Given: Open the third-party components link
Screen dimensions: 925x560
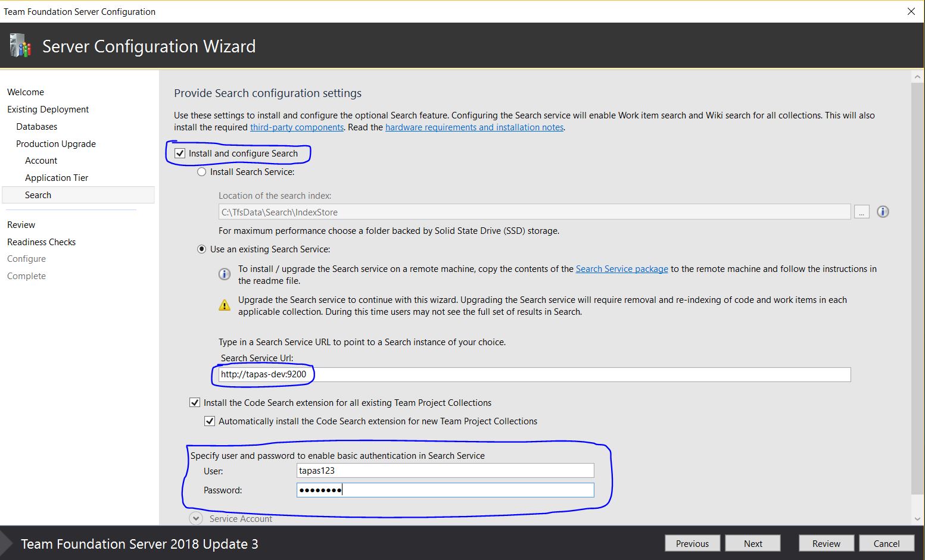Looking at the screenshot, I should [x=297, y=127].
